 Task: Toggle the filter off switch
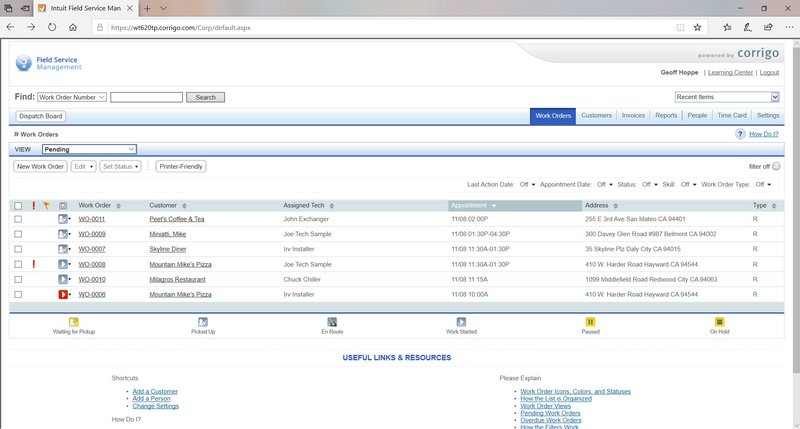pos(776,166)
